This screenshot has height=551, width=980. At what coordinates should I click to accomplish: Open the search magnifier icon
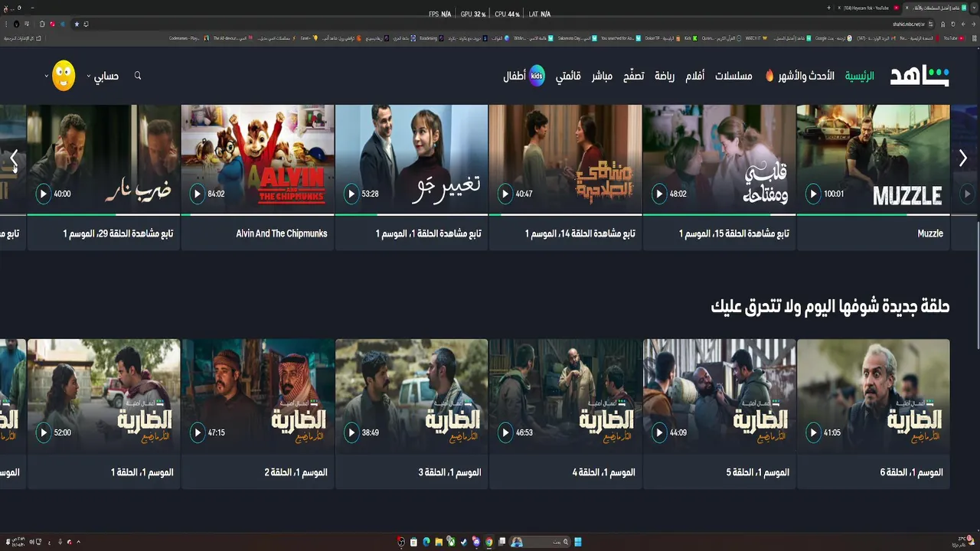click(138, 76)
